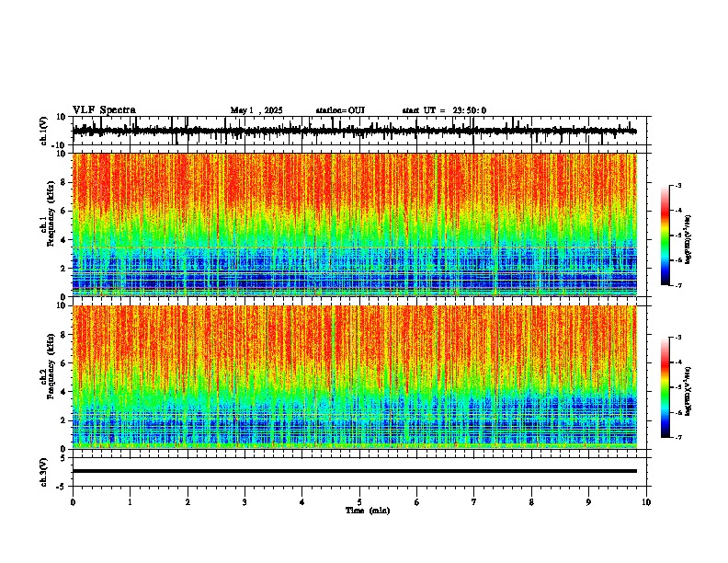Image resolution: width=728 pixels, height=563 pixels.
Task: Click the ch.3 flat voltage trace
Action: [x=355, y=471]
